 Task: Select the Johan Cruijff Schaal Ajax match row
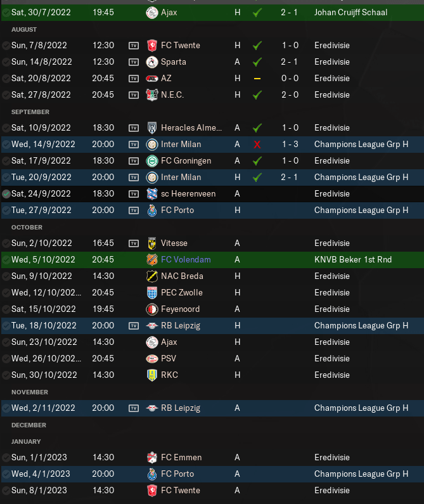(212, 13)
